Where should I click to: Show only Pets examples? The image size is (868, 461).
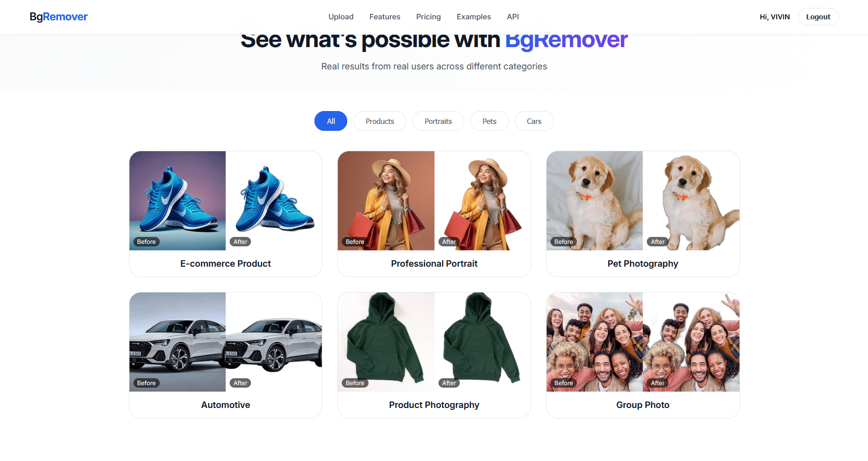(489, 121)
